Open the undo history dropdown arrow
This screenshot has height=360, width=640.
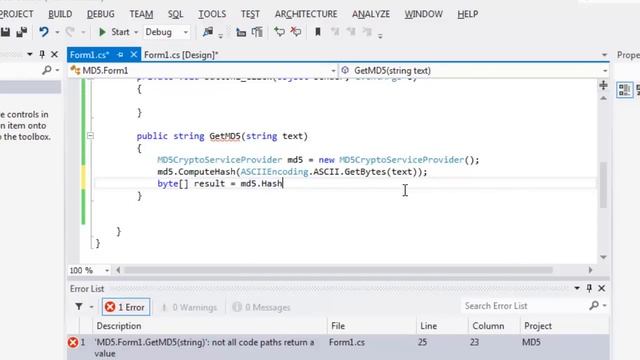coord(57,32)
